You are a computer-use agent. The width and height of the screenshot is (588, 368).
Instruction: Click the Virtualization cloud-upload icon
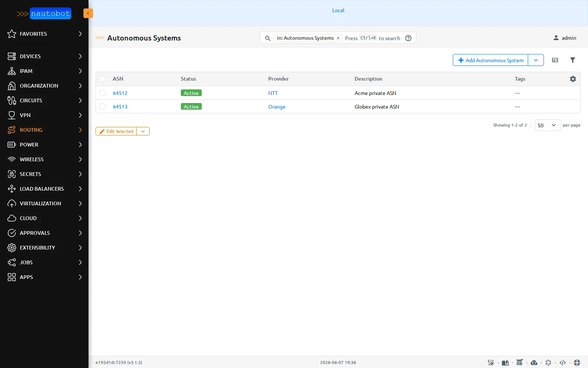(x=12, y=204)
